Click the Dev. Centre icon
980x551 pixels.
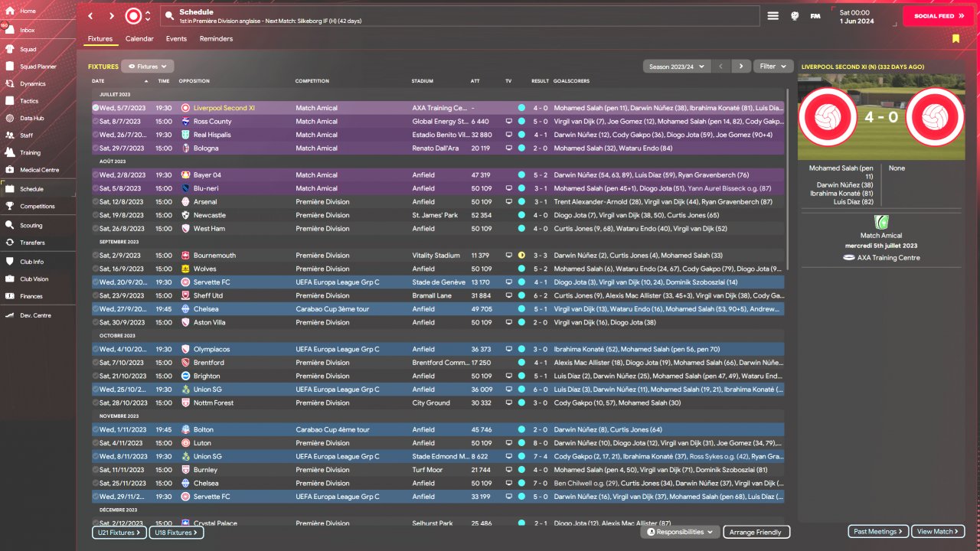pyautogui.click(x=9, y=315)
